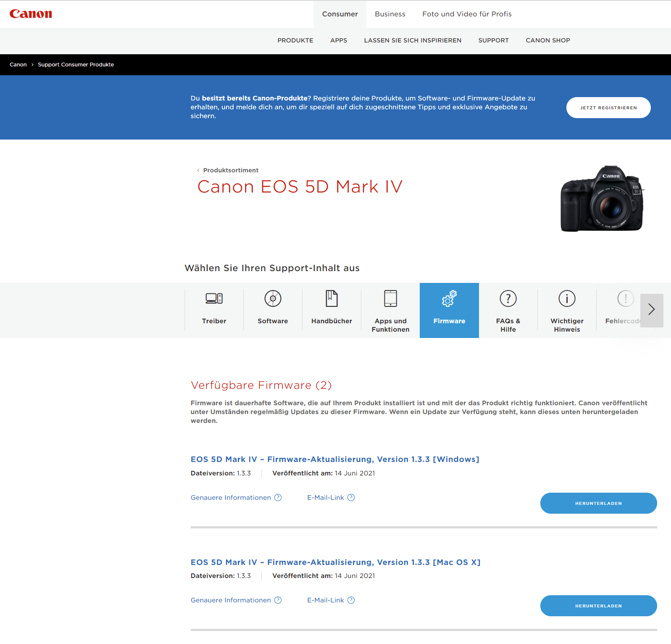The image size is (671, 644).
Task: Open the Mac OS X firmware title link
Action: [x=335, y=562]
